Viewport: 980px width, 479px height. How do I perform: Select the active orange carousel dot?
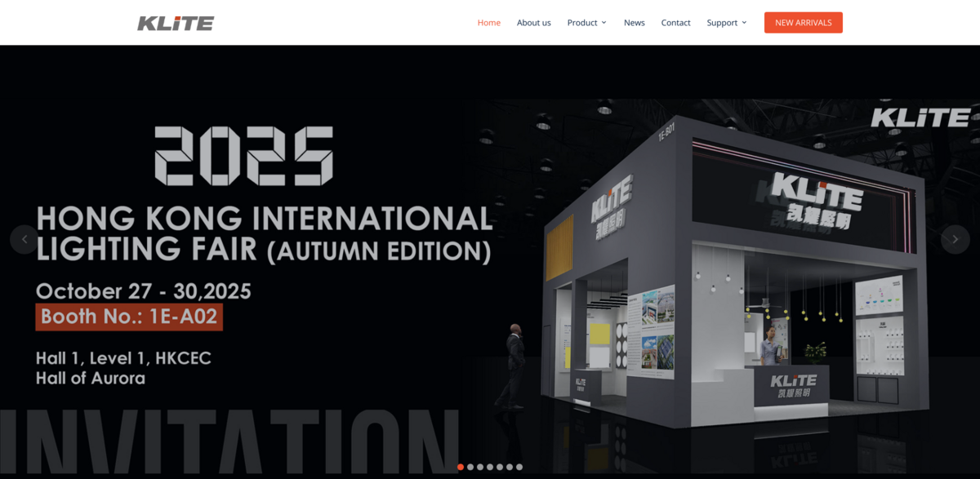coord(461,467)
